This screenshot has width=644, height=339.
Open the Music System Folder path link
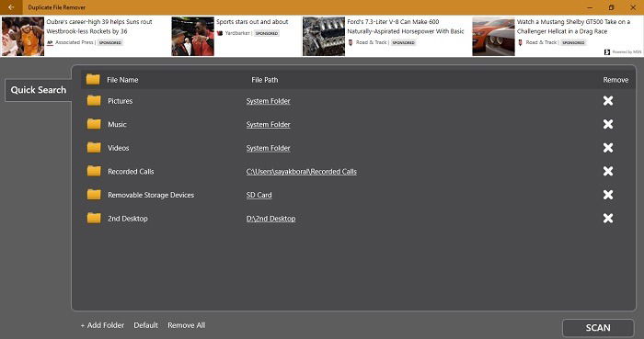(x=269, y=125)
